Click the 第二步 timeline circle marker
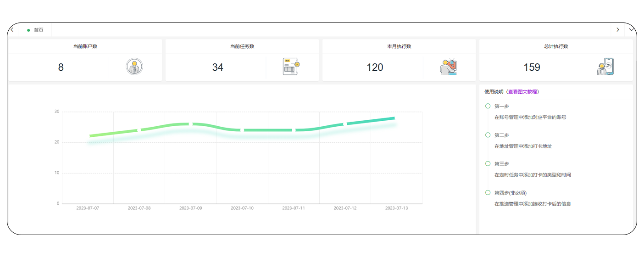Screen dimensions: 644x258 click(x=488, y=135)
